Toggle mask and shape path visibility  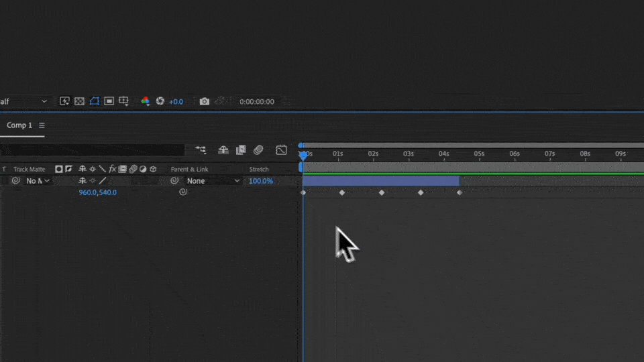94,101
